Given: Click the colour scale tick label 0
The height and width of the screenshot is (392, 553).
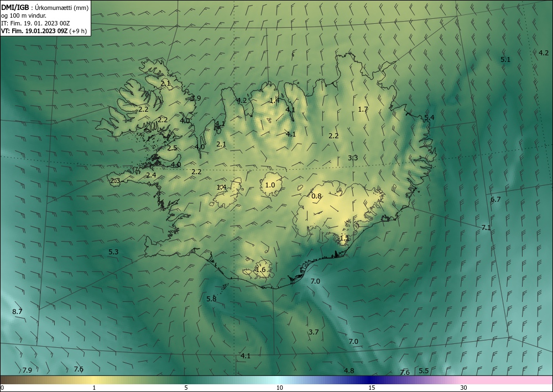Looking at the screenshot, I should point(2,388).
